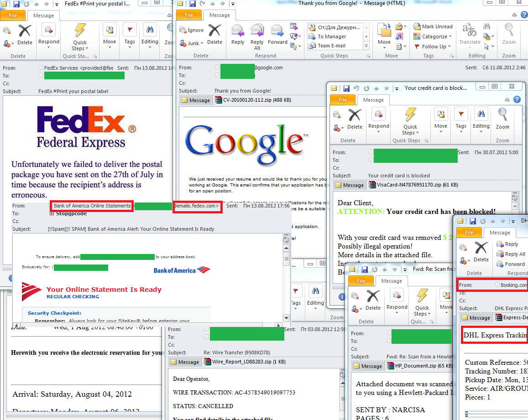Click Quick Steps dialog launcher in Google window
The image size is (528, 420).
[x=368, y=56]
